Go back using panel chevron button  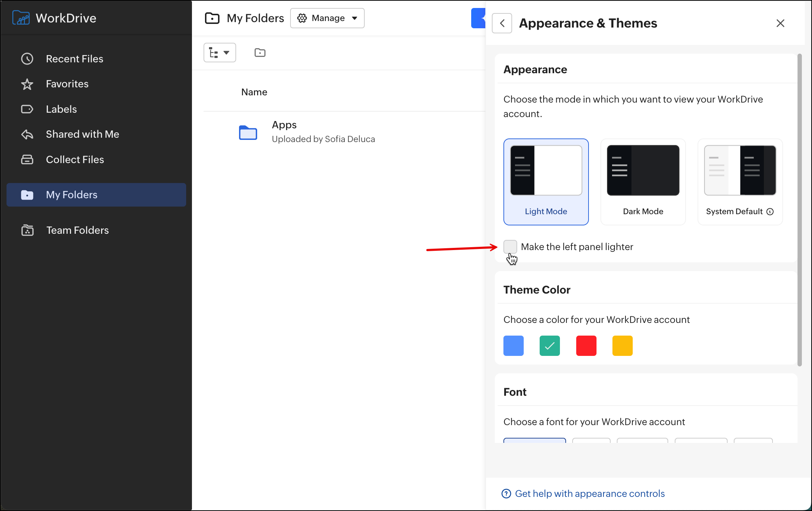click(x=502, y=23)
